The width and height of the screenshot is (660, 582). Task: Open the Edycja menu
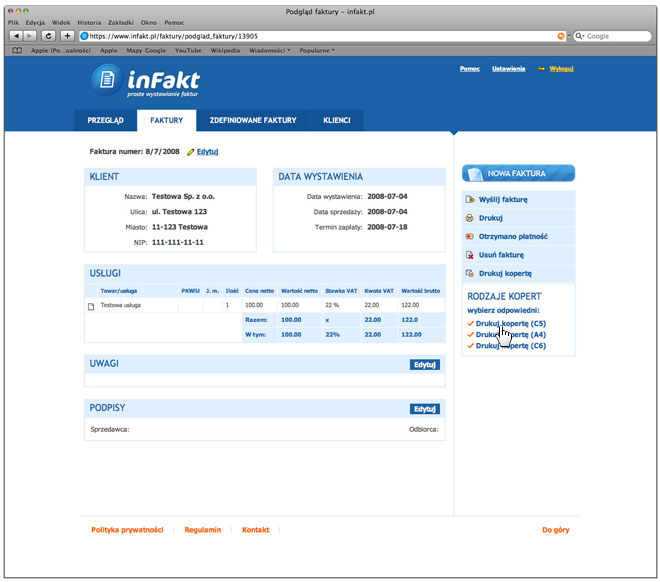tap(35, 23)
